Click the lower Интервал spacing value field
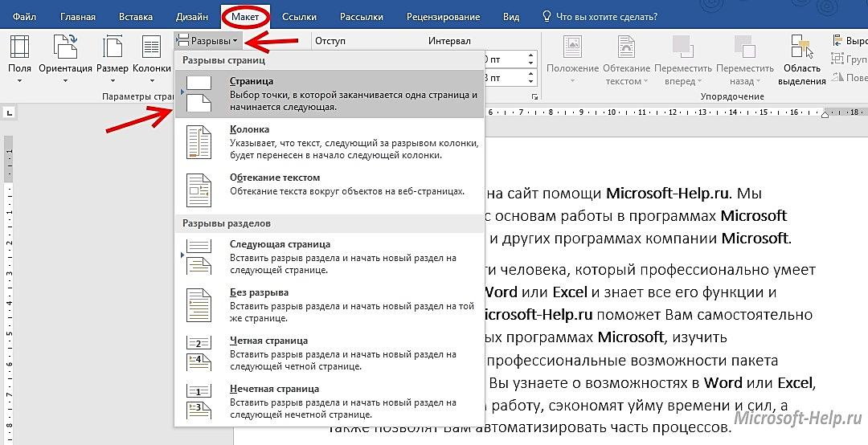868x445 pixels. [x=510, y=77]
